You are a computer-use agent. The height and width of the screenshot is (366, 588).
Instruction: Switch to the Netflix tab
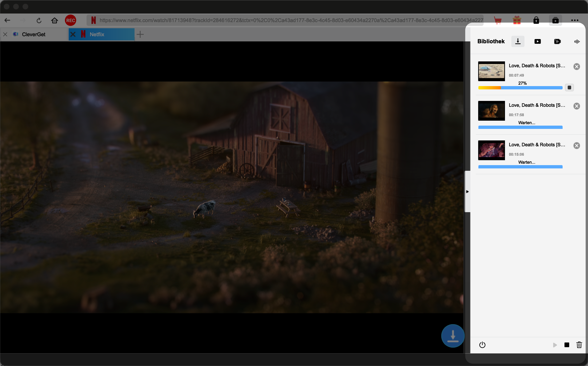101,34
